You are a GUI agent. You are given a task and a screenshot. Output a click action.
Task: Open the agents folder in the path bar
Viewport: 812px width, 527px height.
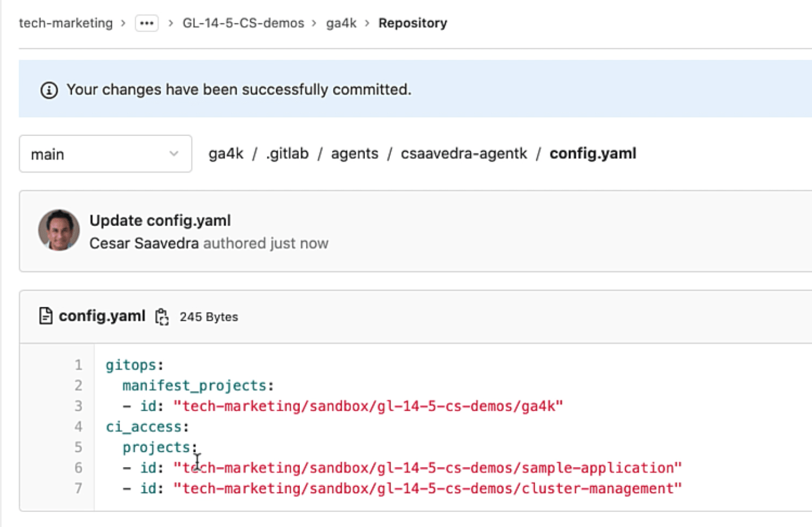355,153
